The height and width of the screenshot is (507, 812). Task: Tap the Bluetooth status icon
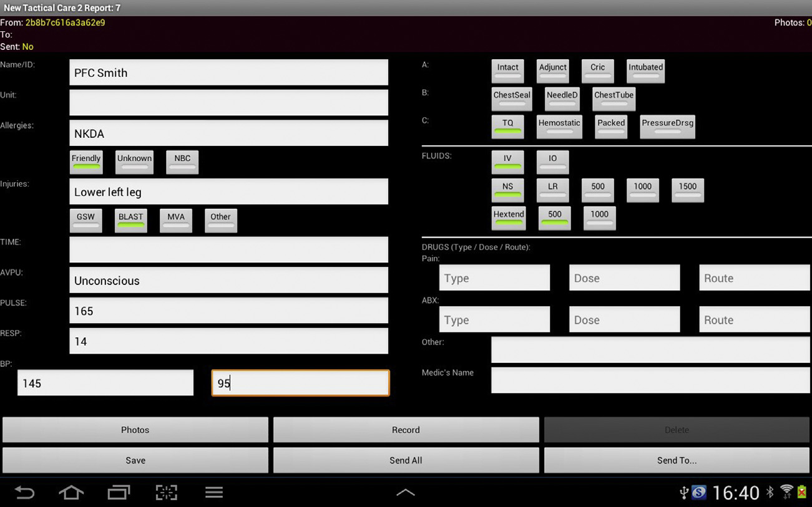(770, 493)
